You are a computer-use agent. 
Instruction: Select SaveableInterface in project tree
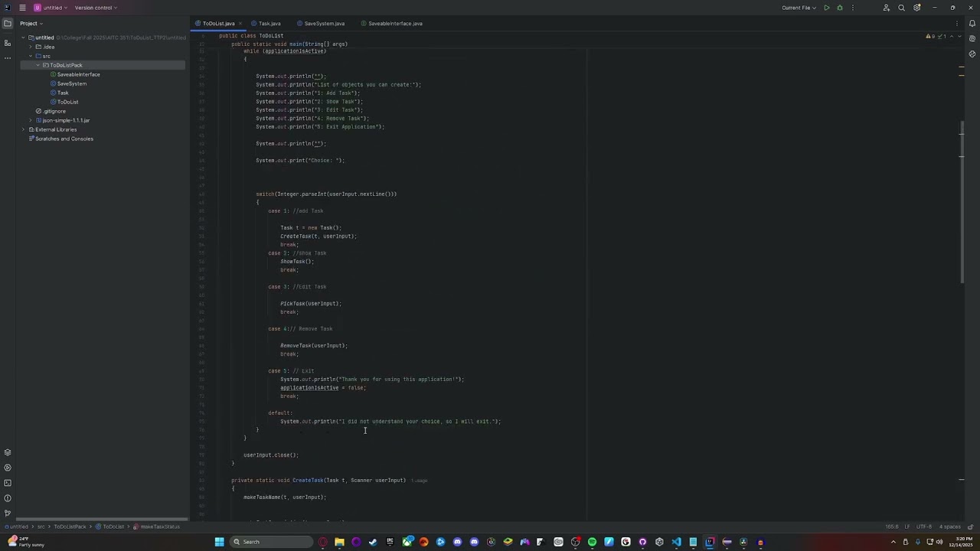(x=75, y=74)
